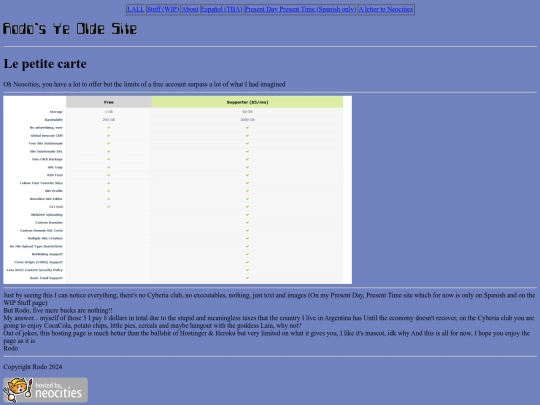Image resolution: width=540 pixels, height=405 pixels.
Task: Click the Rodo signature line
Action: 11,348
